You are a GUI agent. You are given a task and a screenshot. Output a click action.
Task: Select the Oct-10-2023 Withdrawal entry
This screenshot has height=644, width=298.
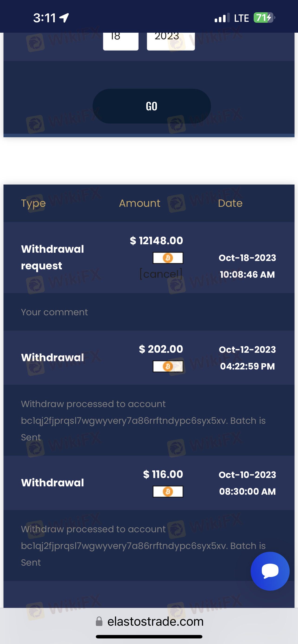149,483
